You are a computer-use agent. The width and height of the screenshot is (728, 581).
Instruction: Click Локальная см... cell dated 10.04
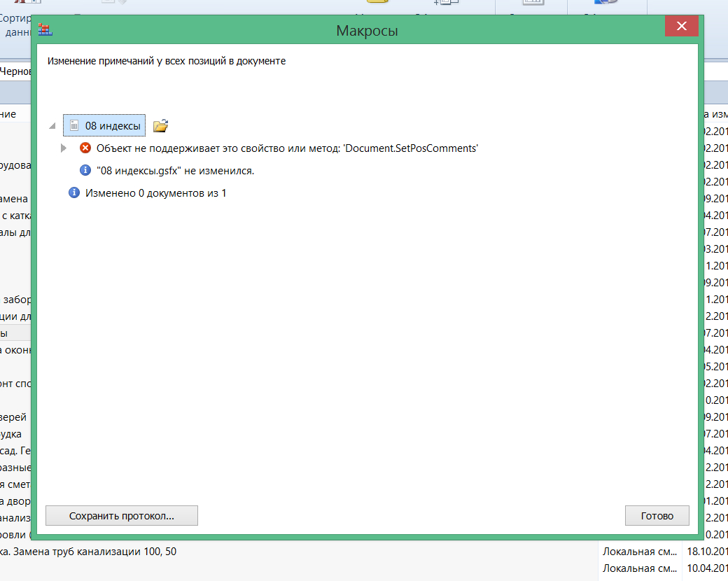point(640,568)
